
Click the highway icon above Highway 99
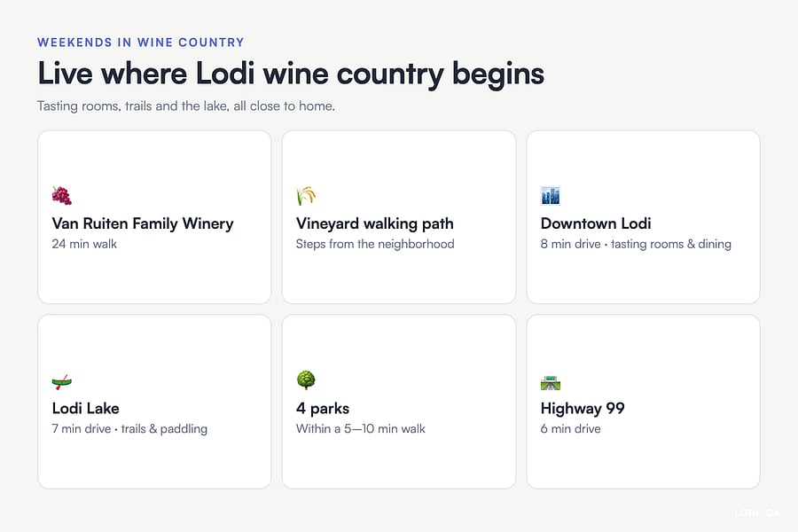[x=550, y=383]
